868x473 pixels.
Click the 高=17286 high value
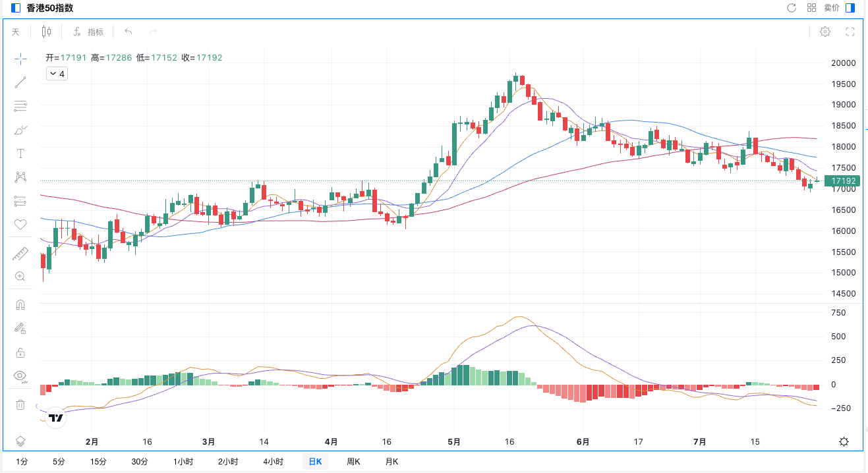[111, 58]
